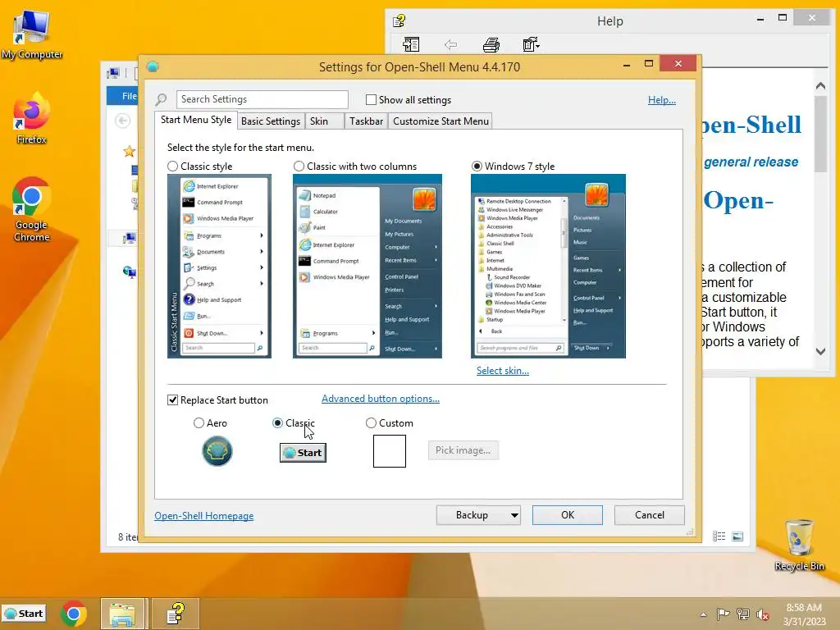Click the two-column style preview image

(x=367, y=267)
